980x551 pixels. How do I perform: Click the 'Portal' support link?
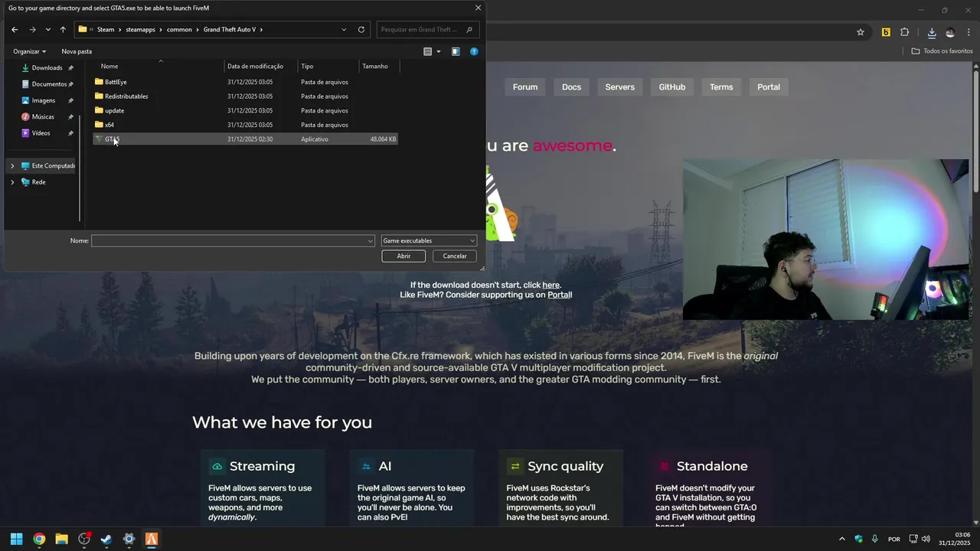click(559, 295)
